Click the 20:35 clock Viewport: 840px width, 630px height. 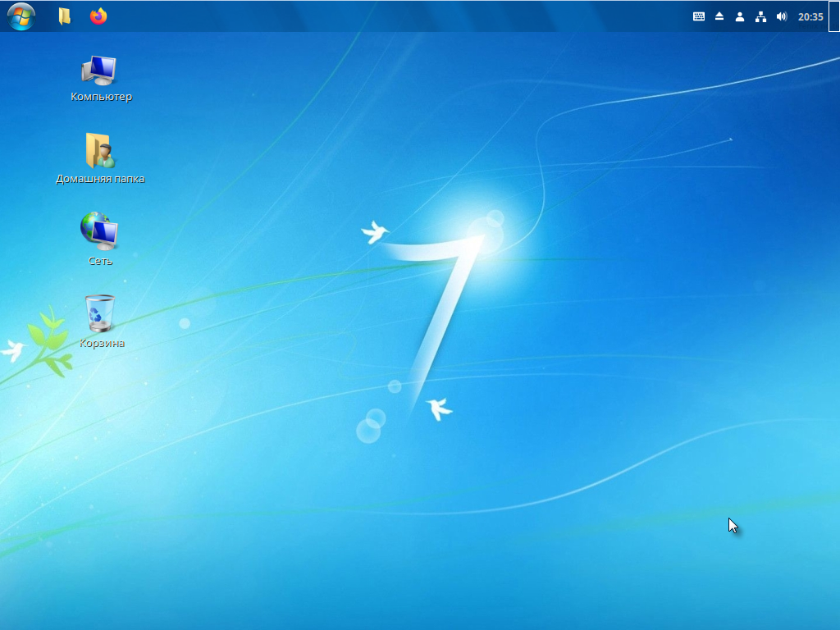810,16
